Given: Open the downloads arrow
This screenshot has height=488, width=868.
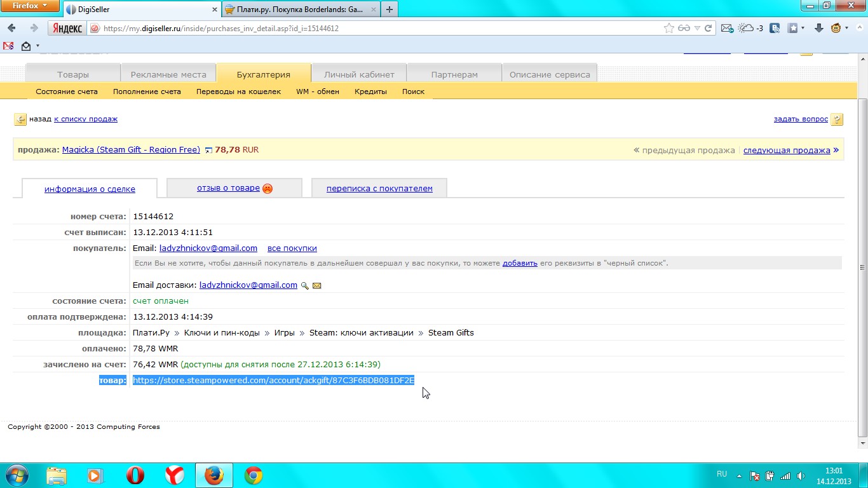Looking at the screenshot, I should pos(819,28).
